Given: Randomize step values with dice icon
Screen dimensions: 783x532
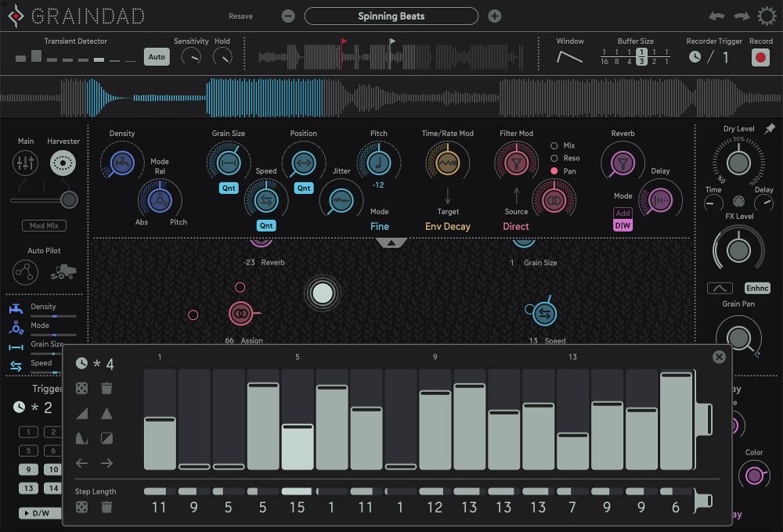Looking at the screenshot, I should (x=82, y=388).
